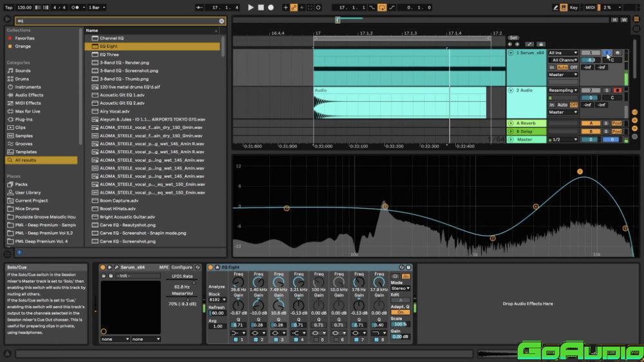Toggle the Key map mode button
Viewport: 644px width, 362px height.
573,7
